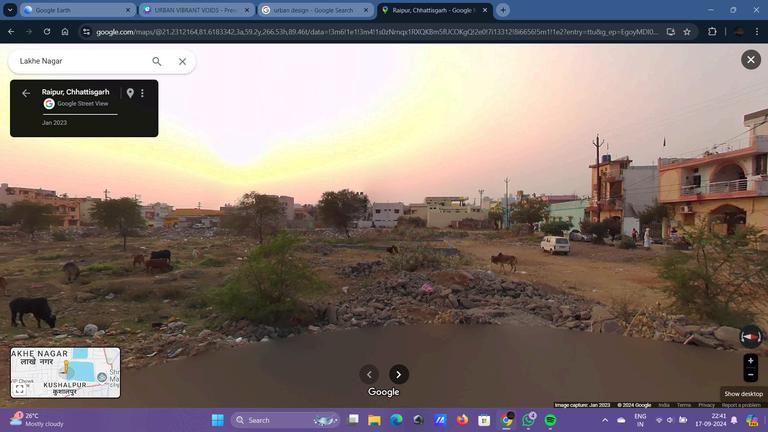Screen dimensions: 768x432
Task: Open the Chrome three-dot menu
Action: click(x=757, y=32)
